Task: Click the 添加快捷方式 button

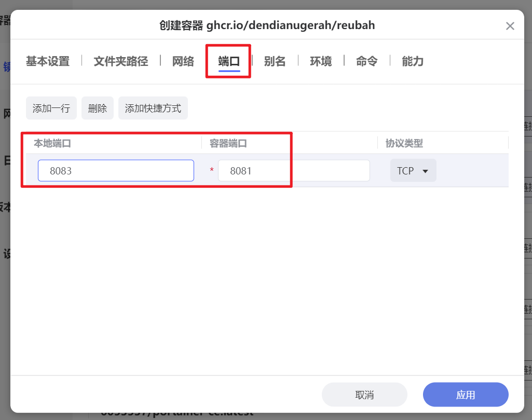Action: (x=153, y=107)
